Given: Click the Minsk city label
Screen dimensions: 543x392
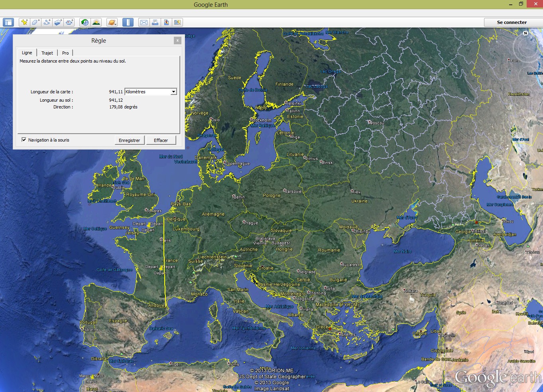Looking at the screenshot, I should coord(327,162).
